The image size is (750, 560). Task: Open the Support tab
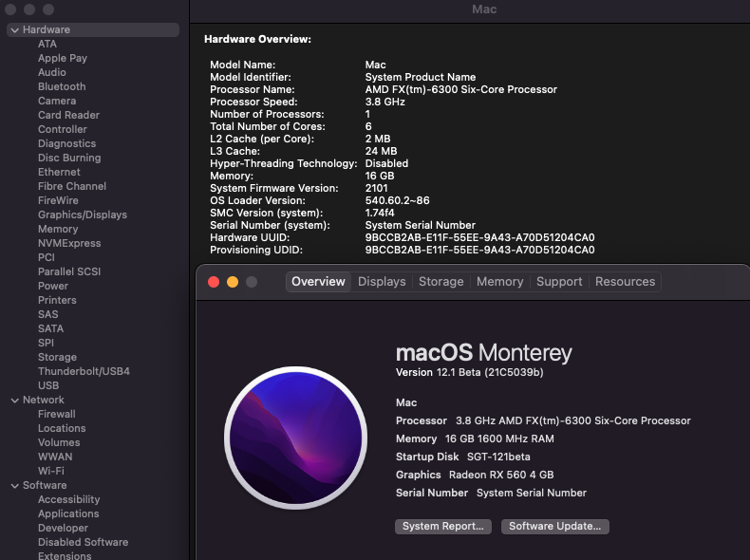pos(559,282)
